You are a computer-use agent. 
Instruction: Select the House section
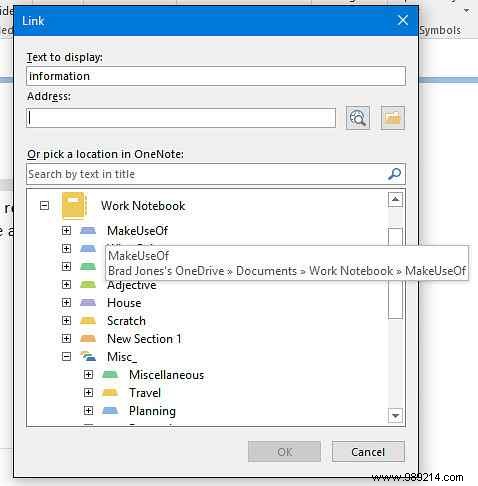[124, 303]
